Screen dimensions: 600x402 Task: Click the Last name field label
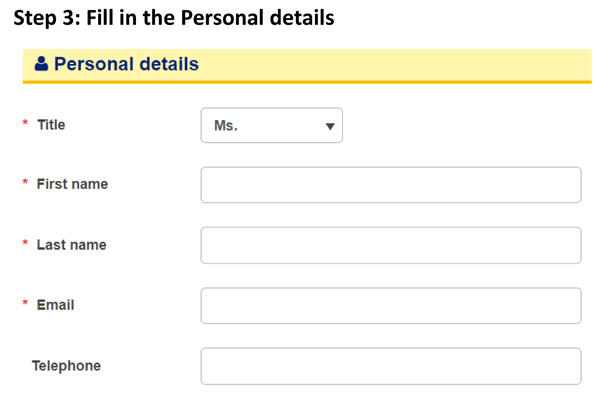72,245
